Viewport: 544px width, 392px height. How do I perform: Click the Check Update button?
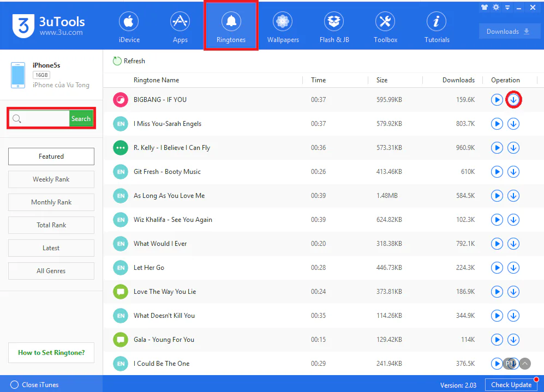tap(511, 385)
